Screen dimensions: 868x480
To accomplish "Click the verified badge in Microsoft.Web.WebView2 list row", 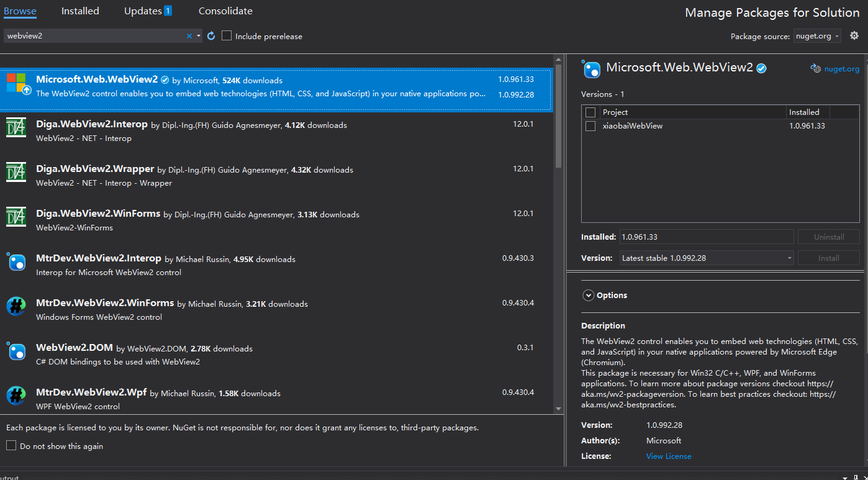I will (165, 80).
